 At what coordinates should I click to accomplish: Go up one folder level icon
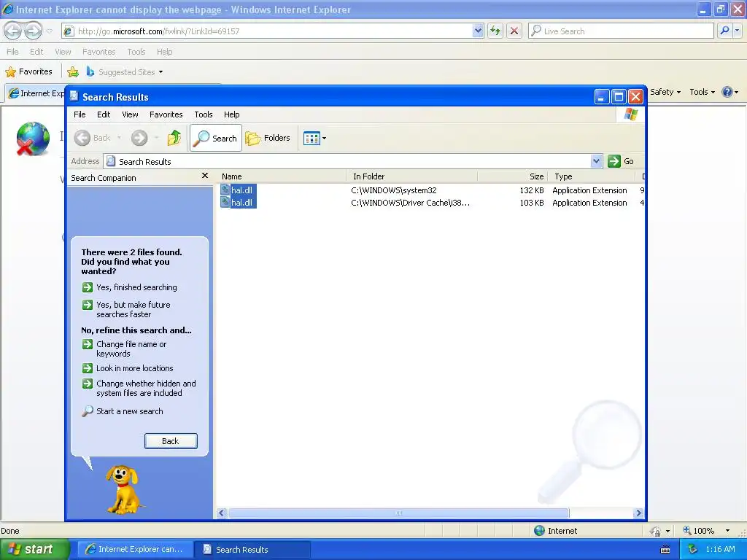tap(174, 138)
